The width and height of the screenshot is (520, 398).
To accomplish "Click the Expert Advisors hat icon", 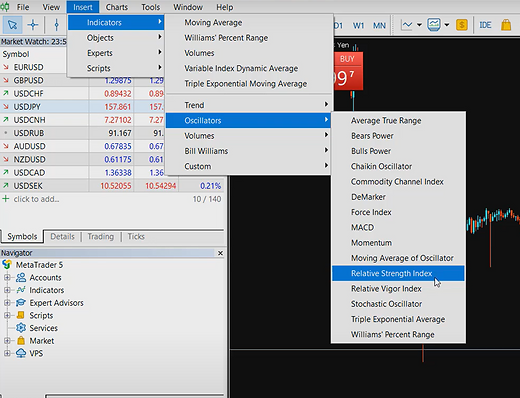I will 21,303.
